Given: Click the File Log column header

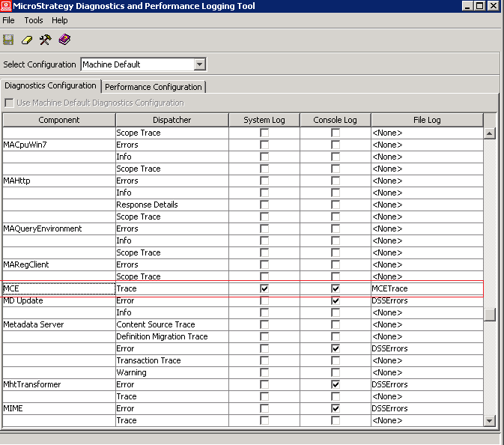Looking at the screenshot, I should click(427, 120).
